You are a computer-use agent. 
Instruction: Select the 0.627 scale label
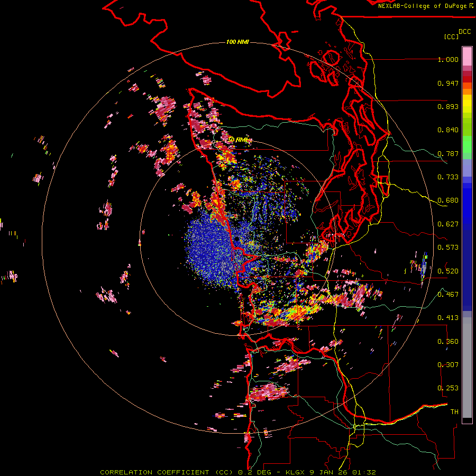[448, 224]
